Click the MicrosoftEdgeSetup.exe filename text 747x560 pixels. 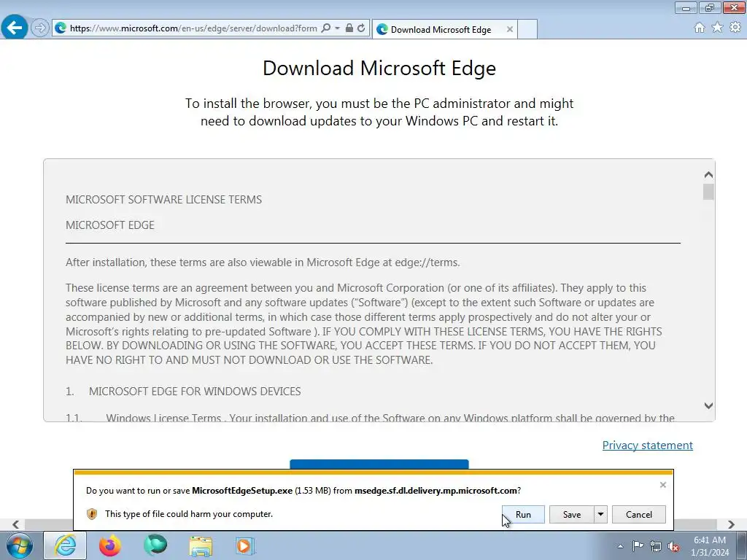242,491
